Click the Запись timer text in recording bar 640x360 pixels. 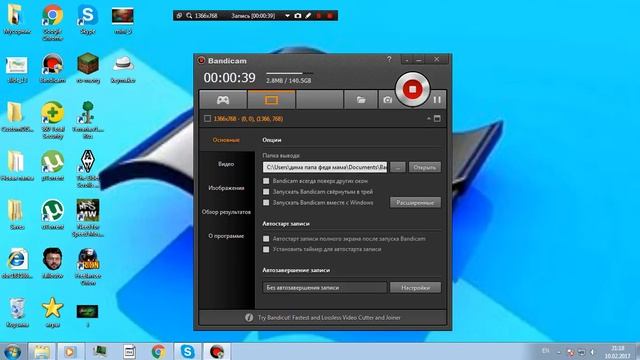[x=253, y=16]
